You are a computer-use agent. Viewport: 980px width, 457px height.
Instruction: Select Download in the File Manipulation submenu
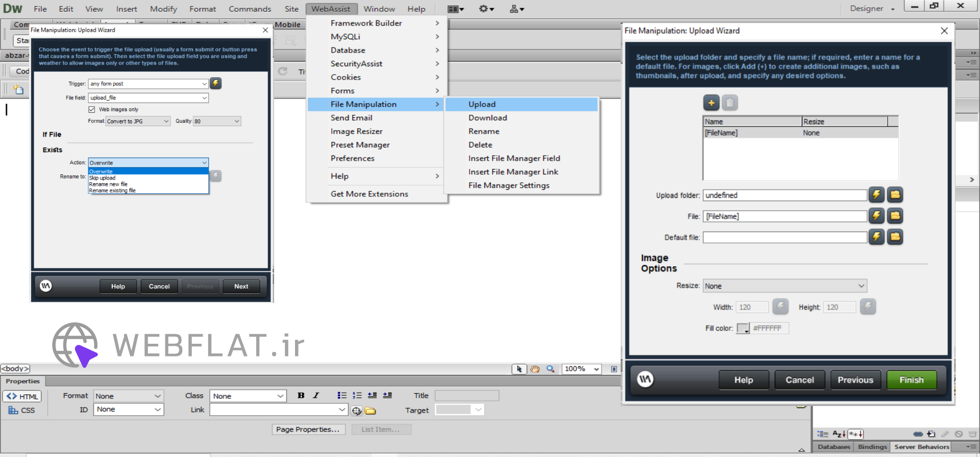[x=521, y=118]
